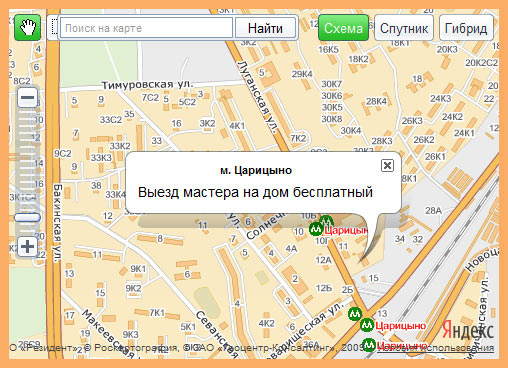The height and width of the screenshot is (368, 508).
Task: Click house number 18К2
Action: (359, 59)
